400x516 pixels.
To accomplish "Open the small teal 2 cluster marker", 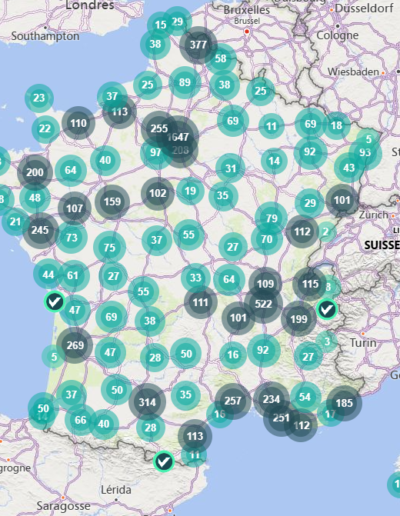I will 326,231.
